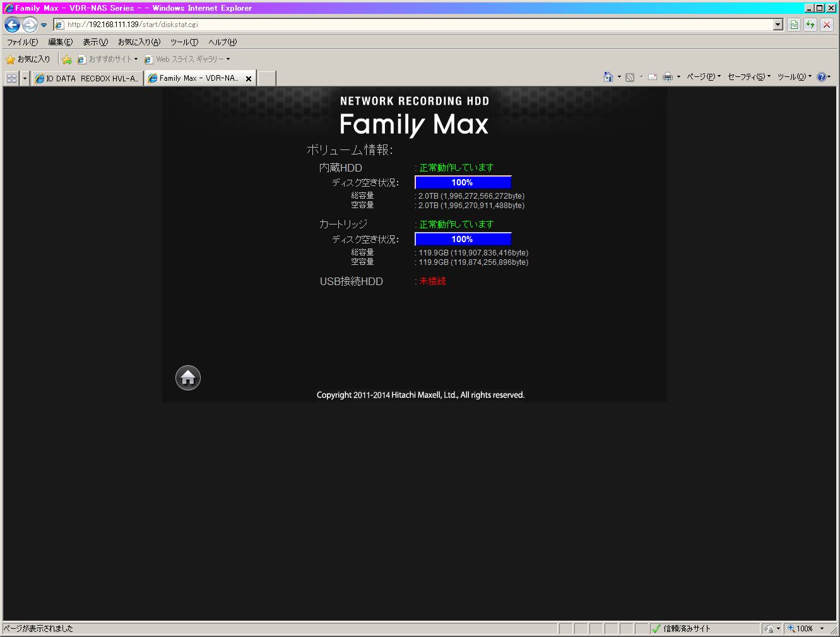Close the Family Max tab

249,79
